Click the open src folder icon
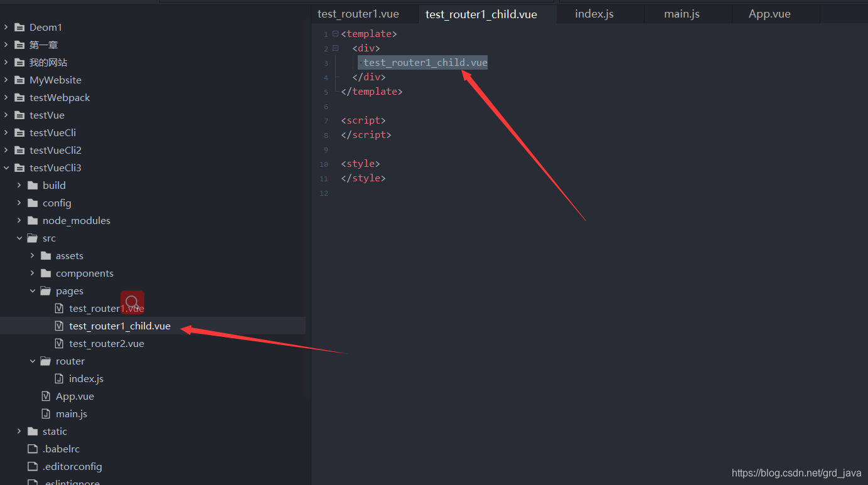The height and width of the screenshot is (485, 868). coord(33,238)
